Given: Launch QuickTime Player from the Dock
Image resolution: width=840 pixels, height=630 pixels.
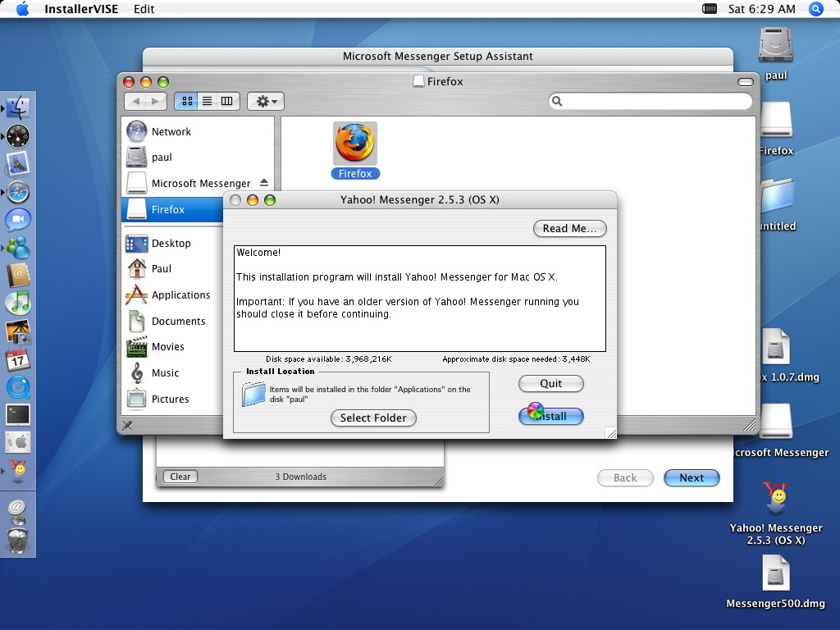Looking at the screenshot, I should (x=18, y=387).
